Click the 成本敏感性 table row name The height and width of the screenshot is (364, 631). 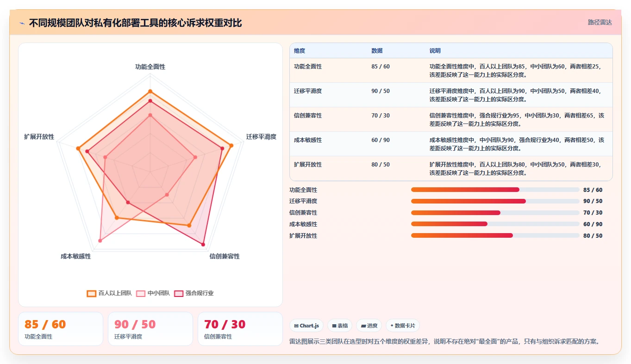click(x=308, y=140)
